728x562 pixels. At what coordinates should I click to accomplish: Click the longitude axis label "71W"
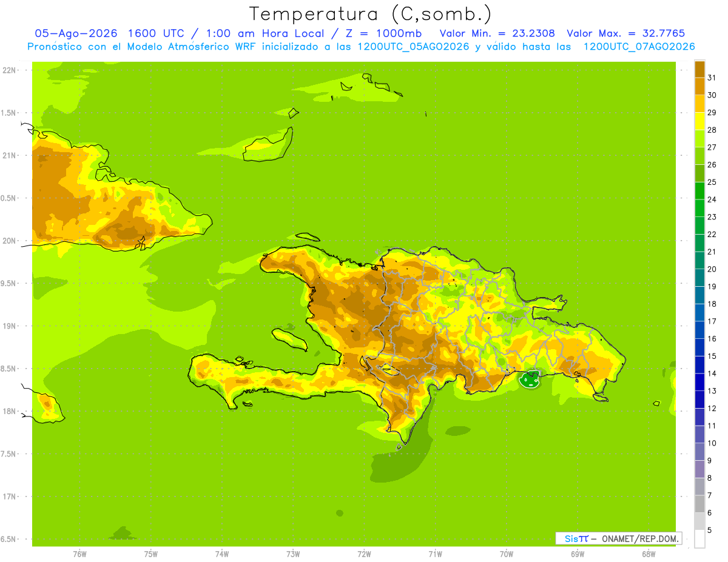pyautogui.click(x=435, y=554)
